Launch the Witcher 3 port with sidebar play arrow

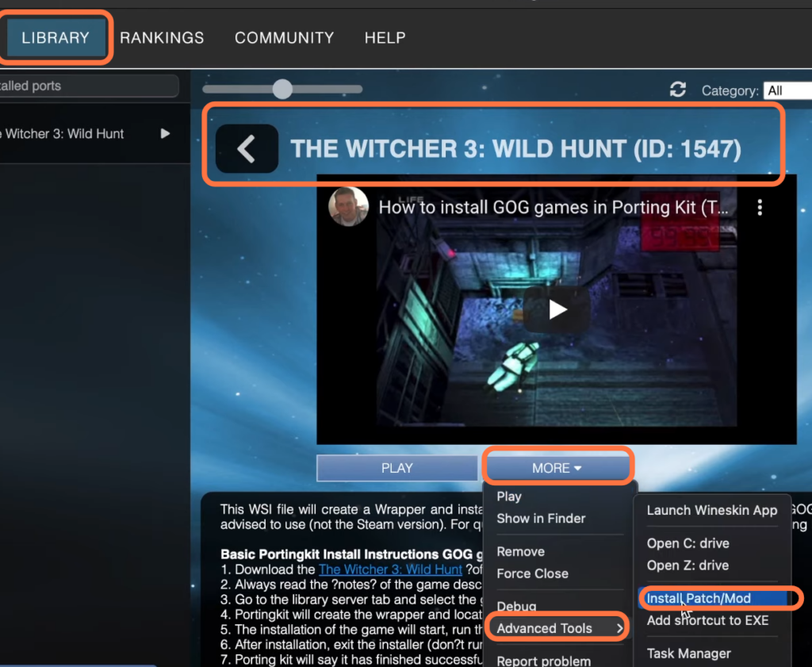click(x=165, y=133)
